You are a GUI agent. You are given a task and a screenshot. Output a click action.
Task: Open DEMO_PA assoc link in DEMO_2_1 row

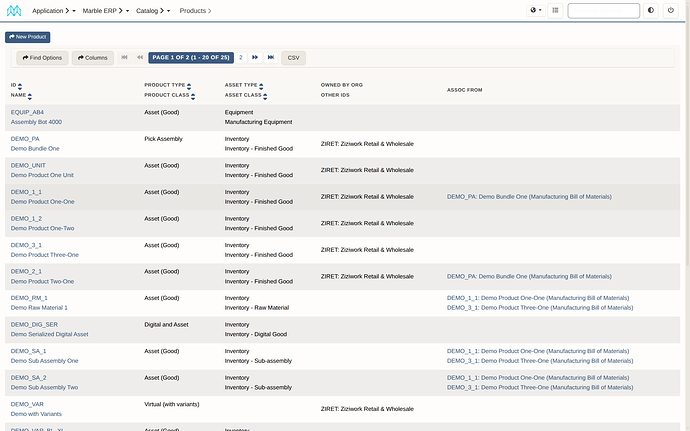(529, 276)
